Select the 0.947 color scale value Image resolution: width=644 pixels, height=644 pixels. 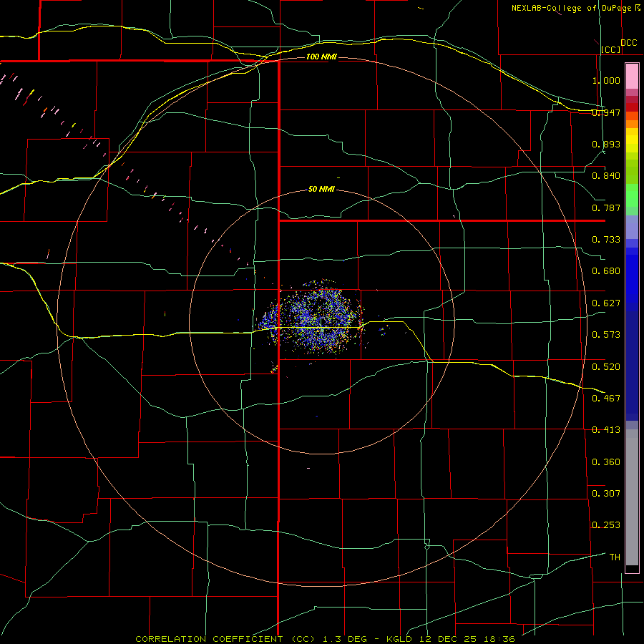coord(606,112)
